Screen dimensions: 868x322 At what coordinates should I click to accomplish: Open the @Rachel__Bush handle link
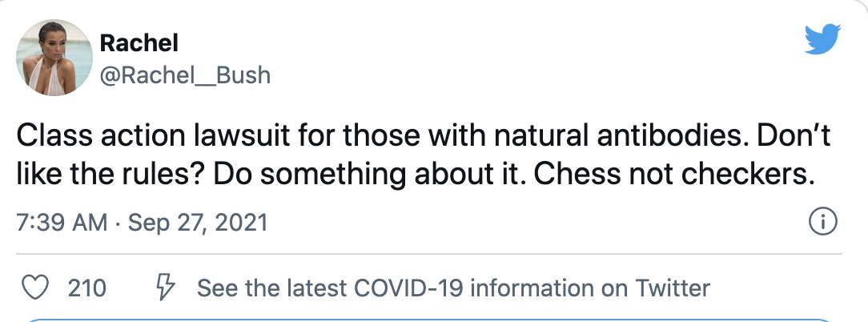point(185,75)
